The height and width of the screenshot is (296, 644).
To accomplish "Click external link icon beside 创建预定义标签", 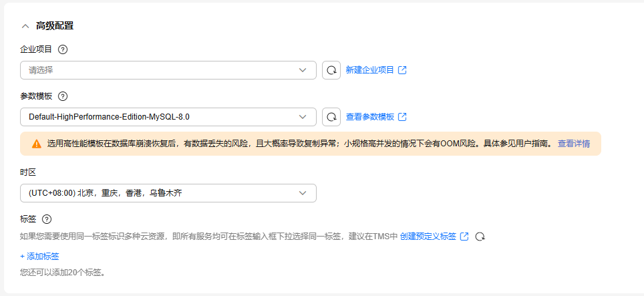I will point(464,237).
